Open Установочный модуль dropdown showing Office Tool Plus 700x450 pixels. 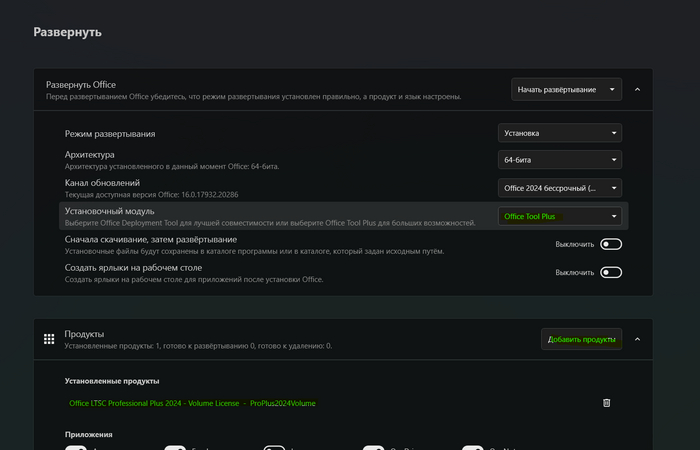(x=560, y=216)
